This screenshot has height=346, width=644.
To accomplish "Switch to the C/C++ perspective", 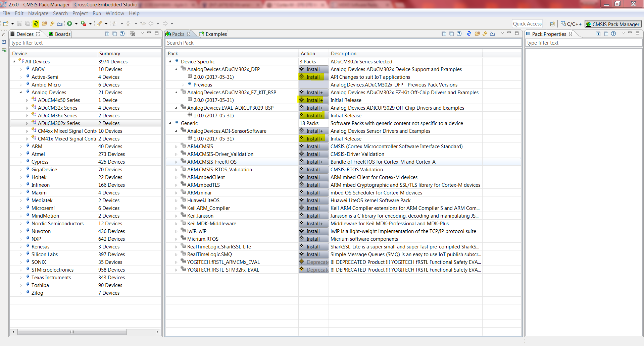I will pos(571,24).
